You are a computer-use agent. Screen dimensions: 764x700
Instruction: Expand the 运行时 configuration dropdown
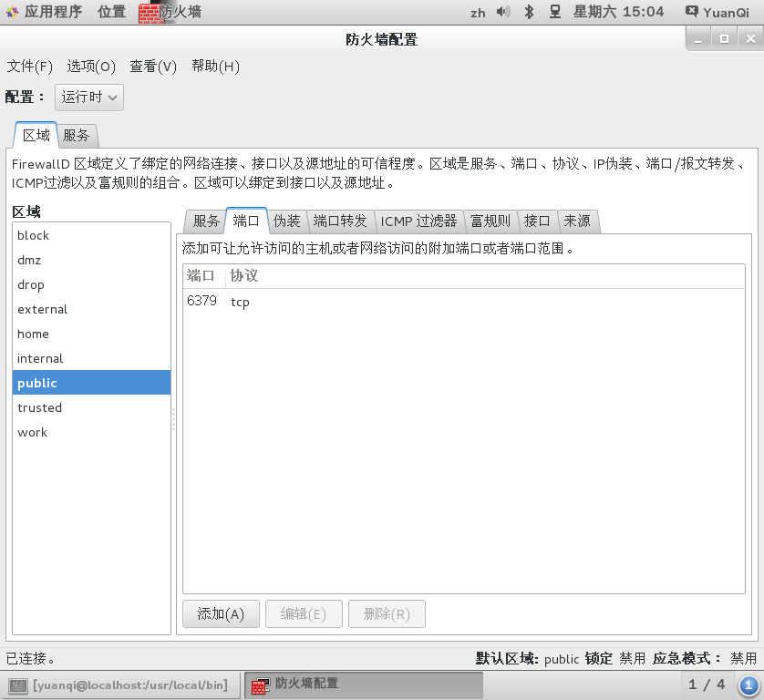89,97
